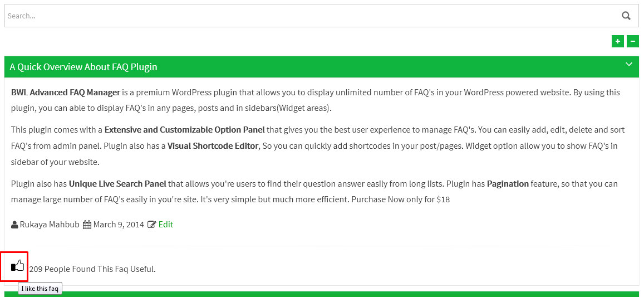The width and height of the screenshot is (644, 297).
Task: Click the thumbs-up like icon
Action: [18, 266]
